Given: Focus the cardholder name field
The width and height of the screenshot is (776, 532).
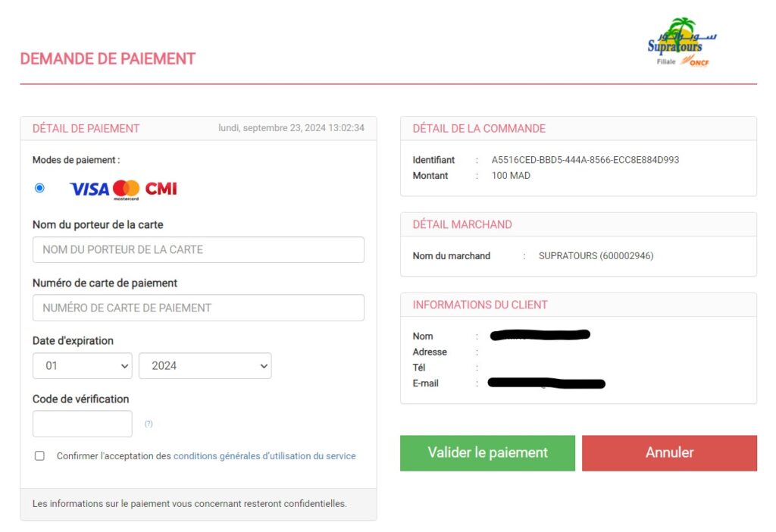Looking at the screenshot, I should tap(199, 249).
